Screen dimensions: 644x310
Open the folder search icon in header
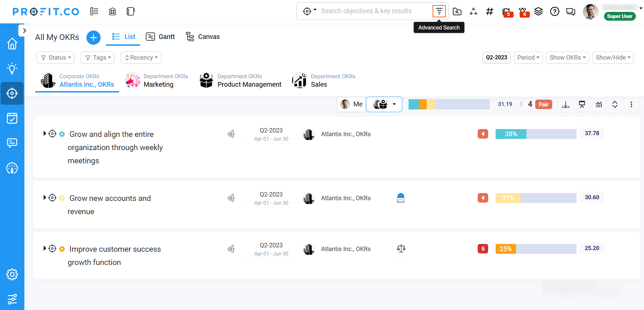point(457,12)
